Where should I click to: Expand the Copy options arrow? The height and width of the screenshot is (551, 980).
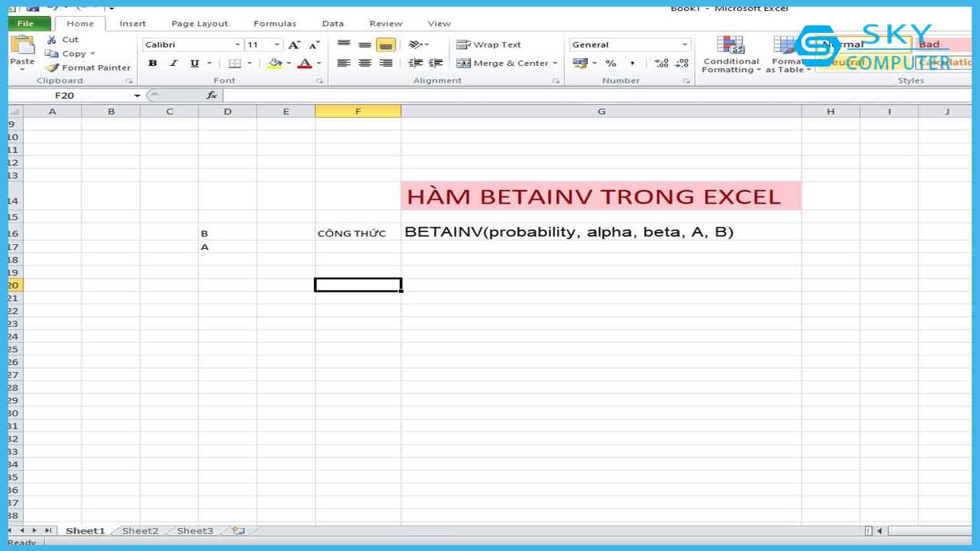(x=93, y=54)
